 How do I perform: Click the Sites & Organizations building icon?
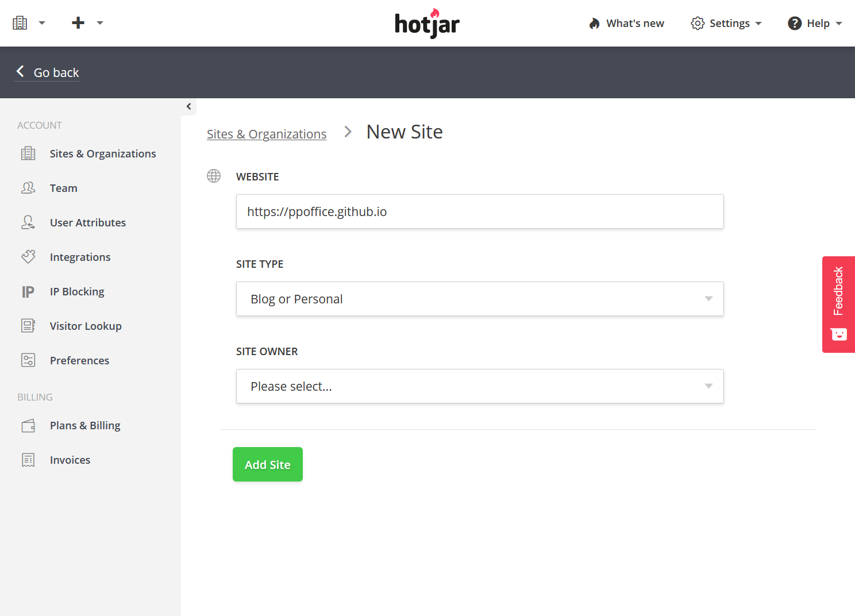(x=28, y=153)
